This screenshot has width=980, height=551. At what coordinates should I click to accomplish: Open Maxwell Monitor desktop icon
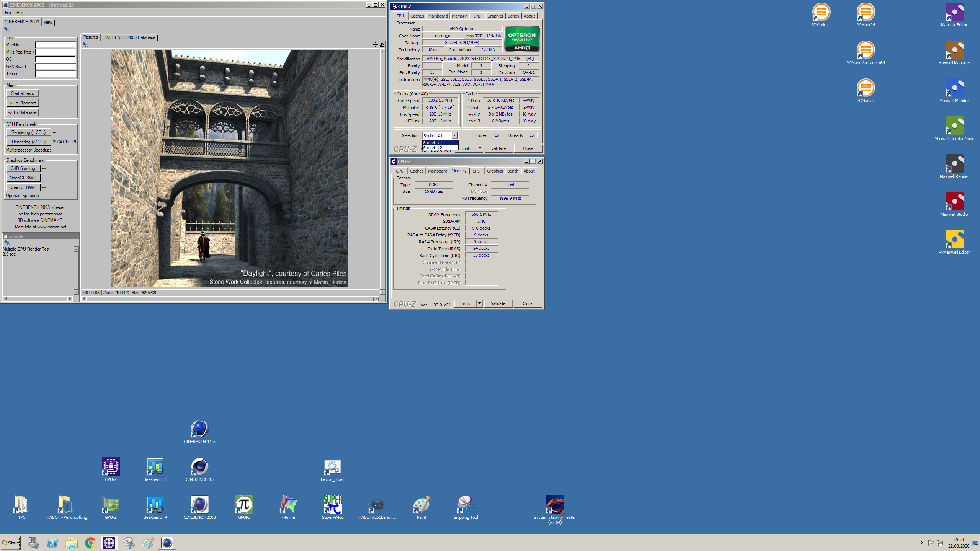(954, 91)
